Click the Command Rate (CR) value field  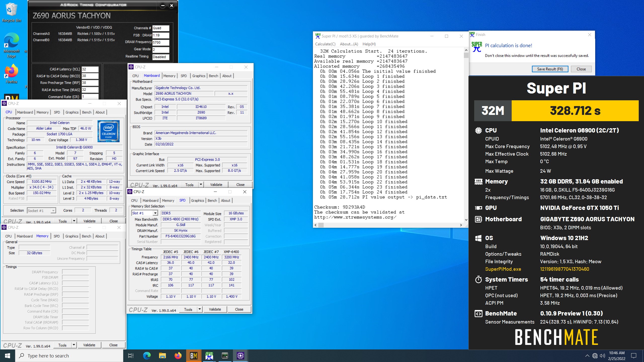click(90, 97)
